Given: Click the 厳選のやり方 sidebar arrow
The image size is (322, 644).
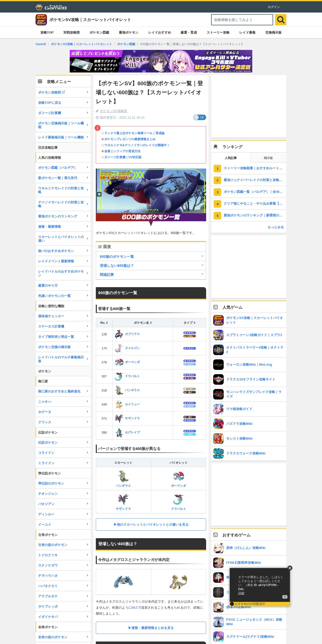Looking at the screenshot, I should [88, 285].
